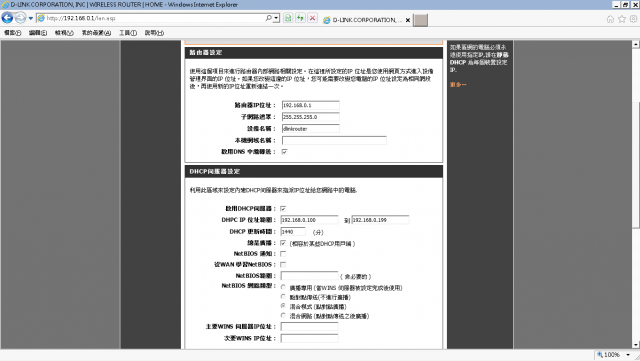Click the DHCP lease time field 1440
640x361 pixels.
point(293,232)
